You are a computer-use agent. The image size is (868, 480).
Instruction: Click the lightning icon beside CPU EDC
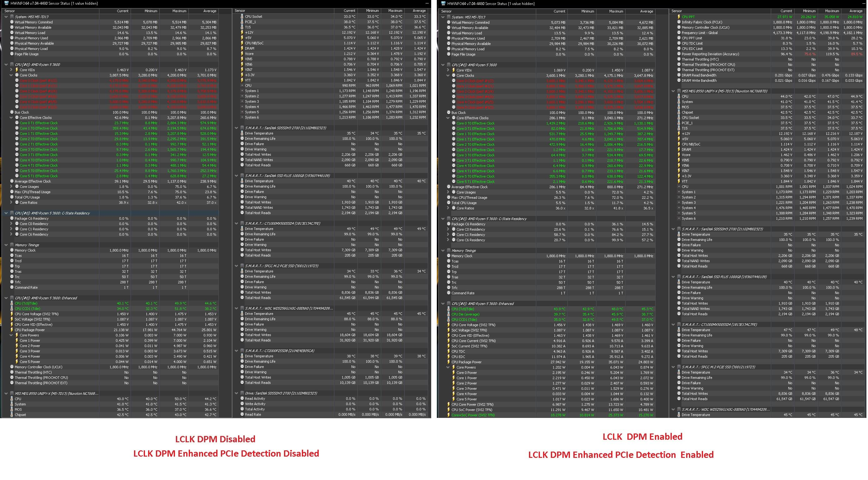(448, 357)
